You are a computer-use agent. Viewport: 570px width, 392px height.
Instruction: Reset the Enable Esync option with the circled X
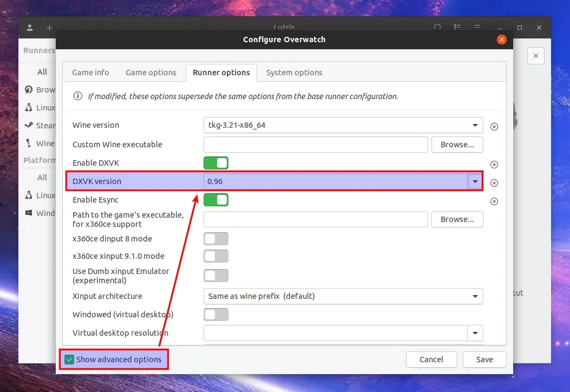(494, 201)
